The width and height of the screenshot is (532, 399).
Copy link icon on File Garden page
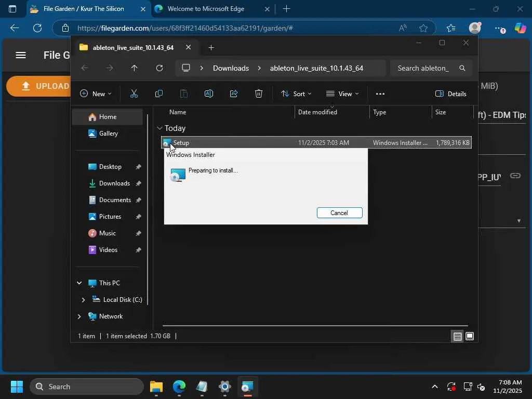pos(515,176)
